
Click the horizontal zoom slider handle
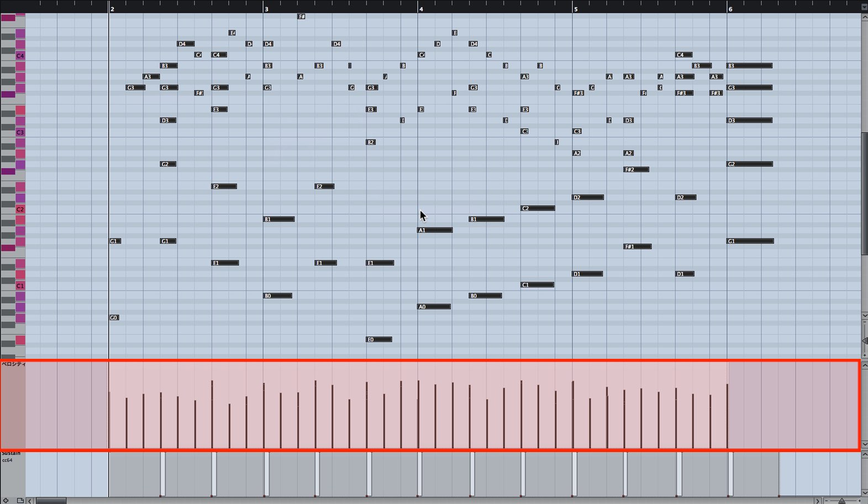pos(841,501)
